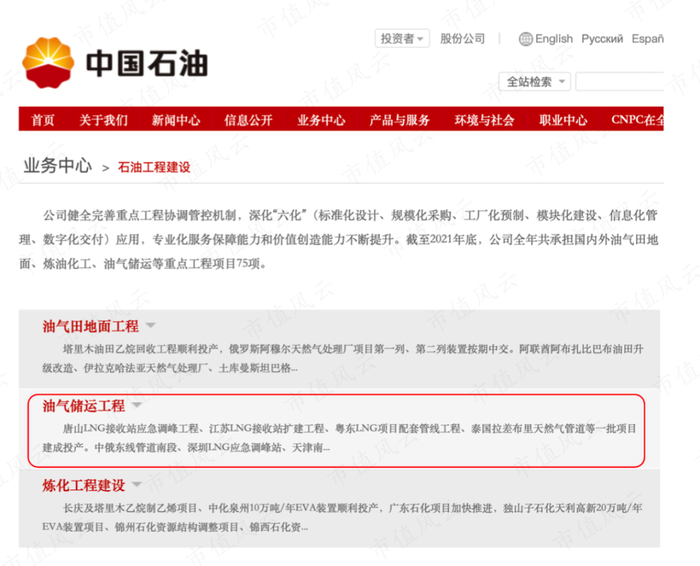
Task: Click text starting 长庆及塔里木乙烷制乙烯项目
Action: pos(342,517)
